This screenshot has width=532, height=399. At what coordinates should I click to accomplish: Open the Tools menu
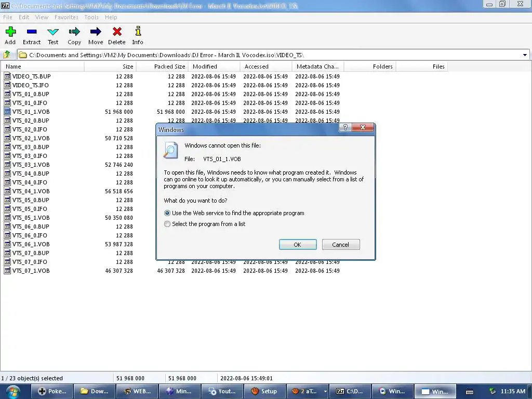pos(91,17)
